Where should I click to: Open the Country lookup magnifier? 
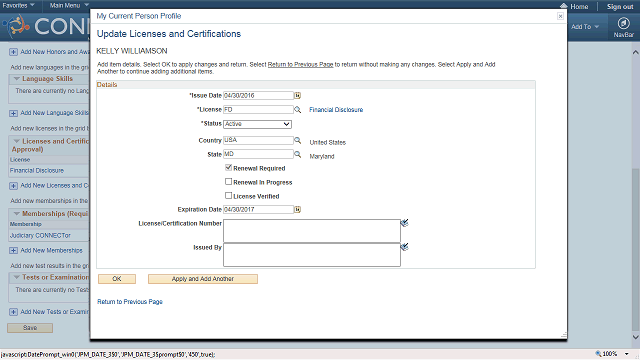[x=298, y=140]
